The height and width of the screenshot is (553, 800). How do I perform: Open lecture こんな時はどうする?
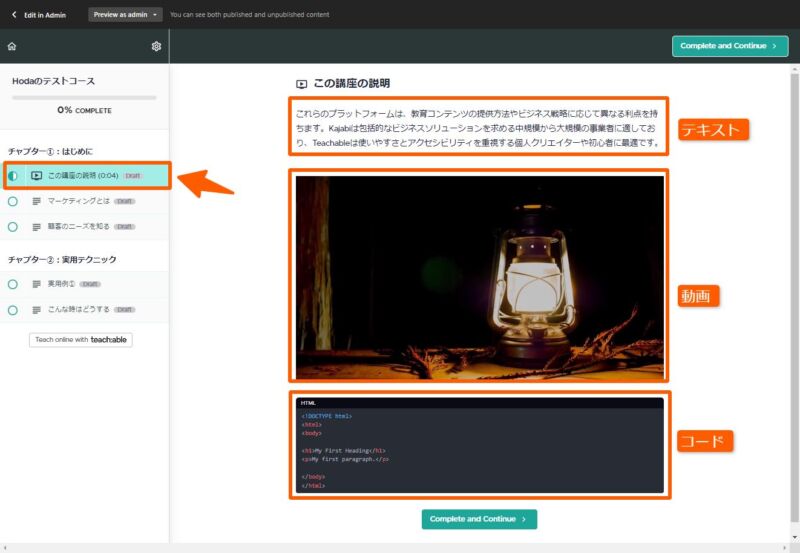click(85, 310)
